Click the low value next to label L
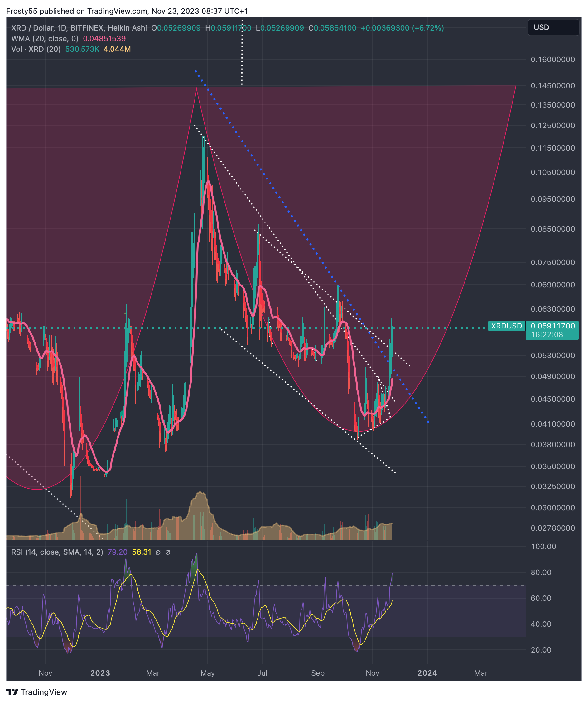The height and width of the screenshot is (703, 588). pos(282,28)
